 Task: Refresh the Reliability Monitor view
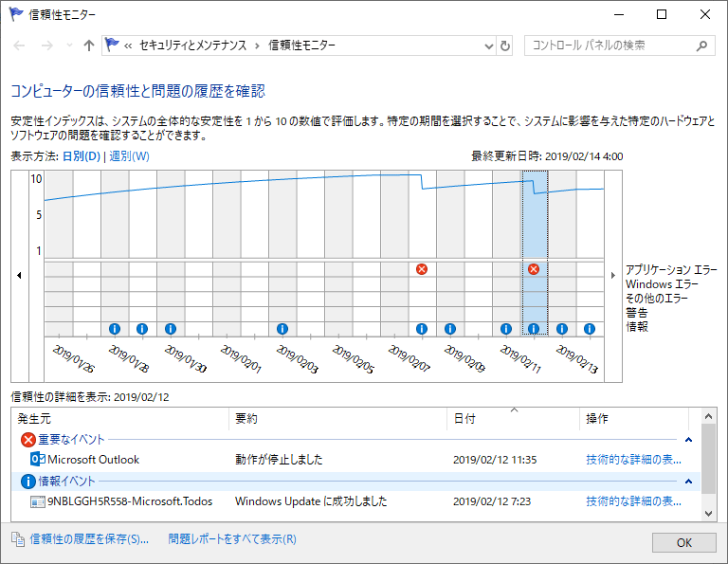coord(504,45)
